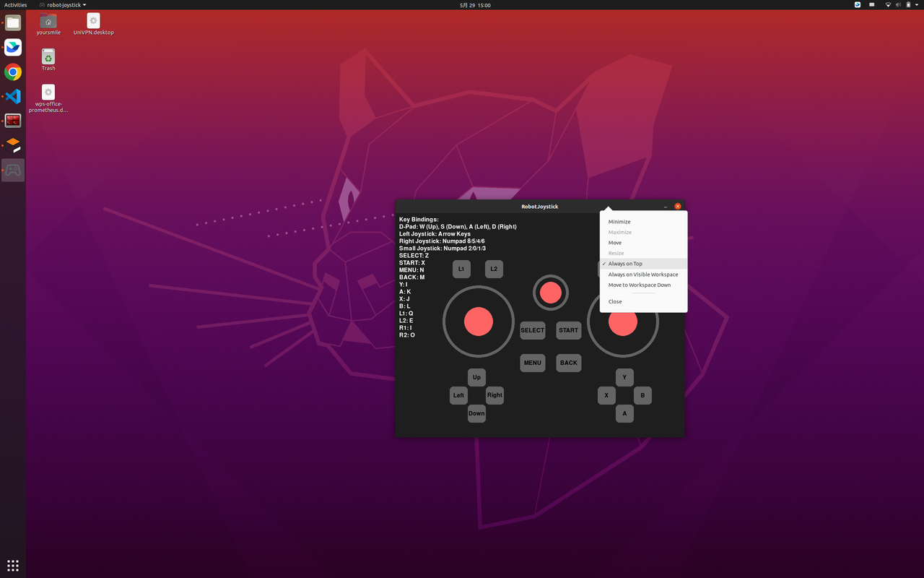This screenshot has width=924, height=578.
Task: Click the D-Pad Right button
Action: 494,395
